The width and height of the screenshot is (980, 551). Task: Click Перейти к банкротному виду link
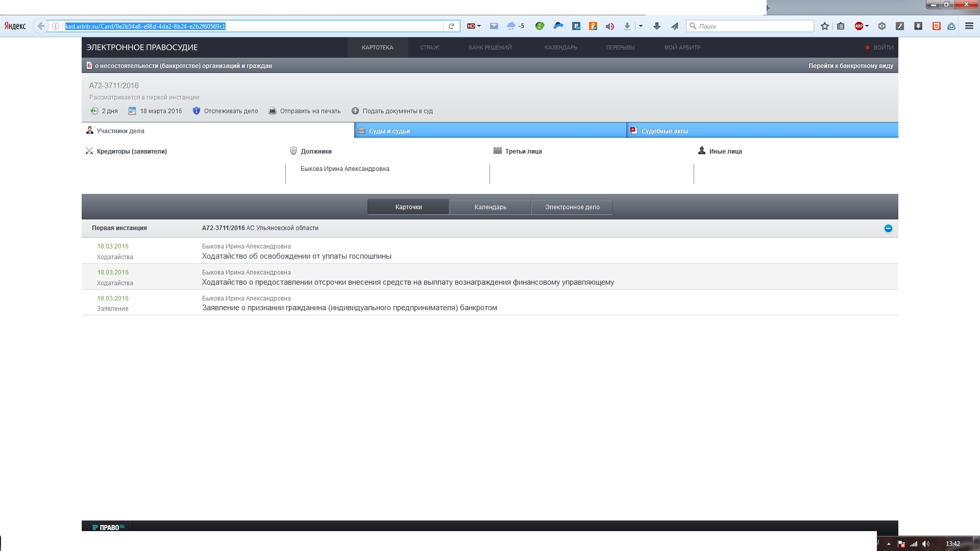tap(850, 66)
